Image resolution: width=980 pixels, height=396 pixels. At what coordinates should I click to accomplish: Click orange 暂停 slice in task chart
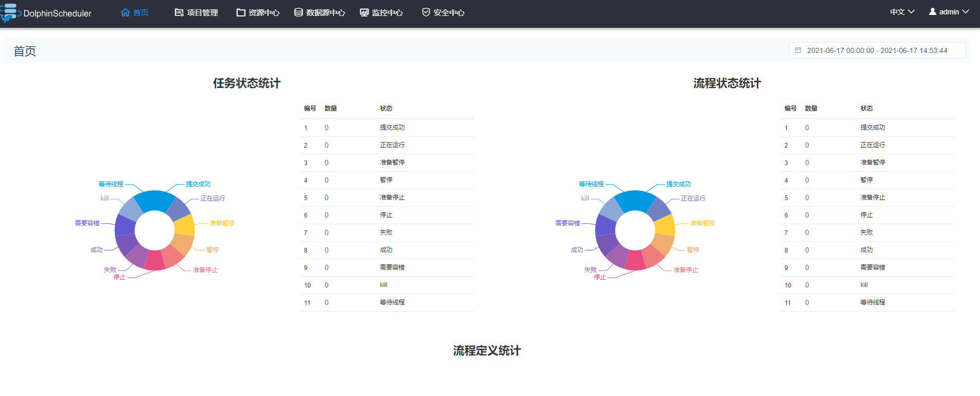(x=182, y=244)
